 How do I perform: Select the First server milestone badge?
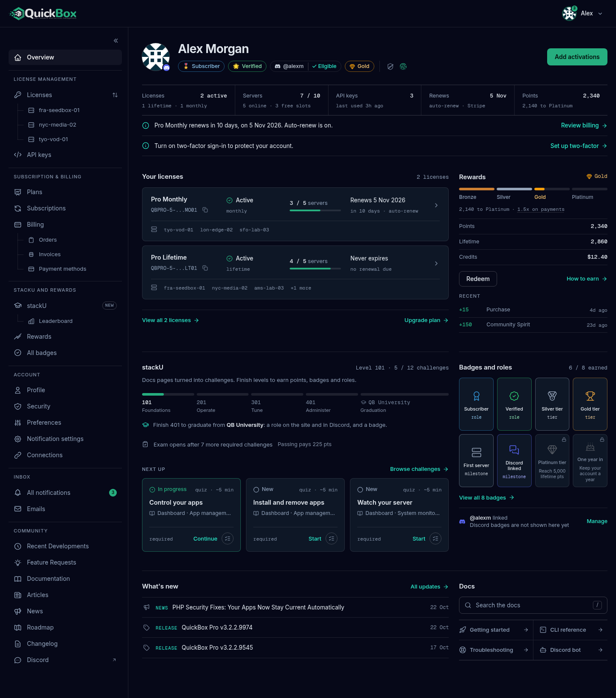click(477, 461)
